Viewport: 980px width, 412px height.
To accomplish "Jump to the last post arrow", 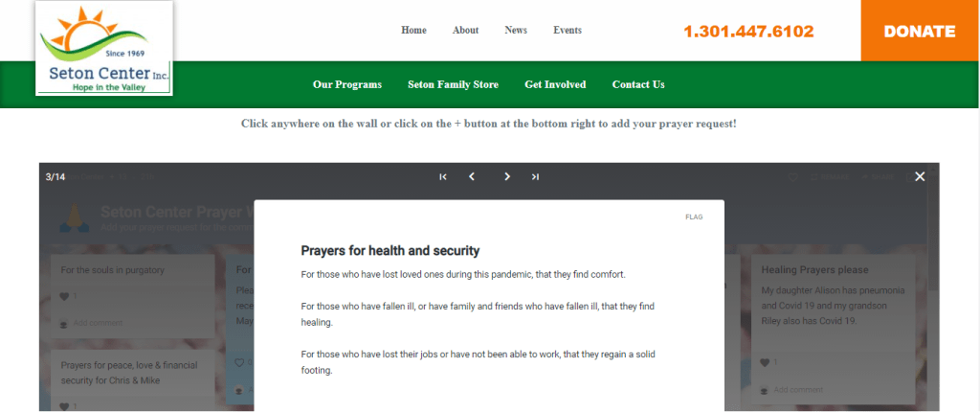I will (x=535, y=176).
